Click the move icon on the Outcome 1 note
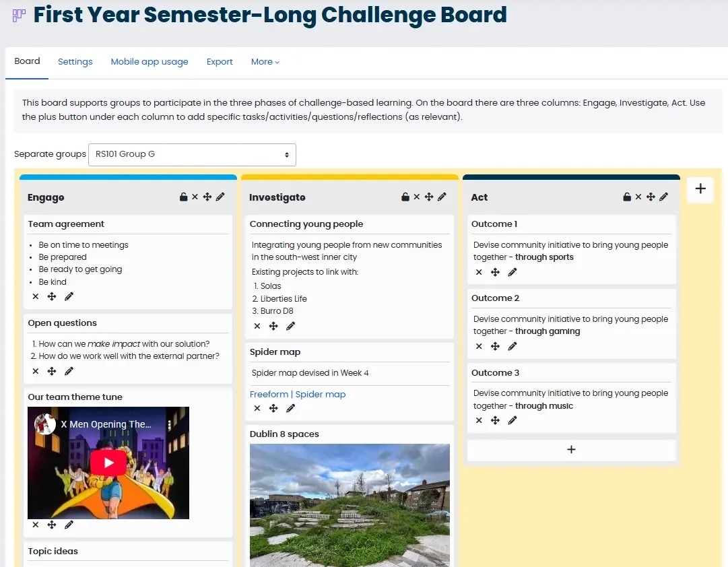Screen dimensions: 728x567 coord(496,272)
